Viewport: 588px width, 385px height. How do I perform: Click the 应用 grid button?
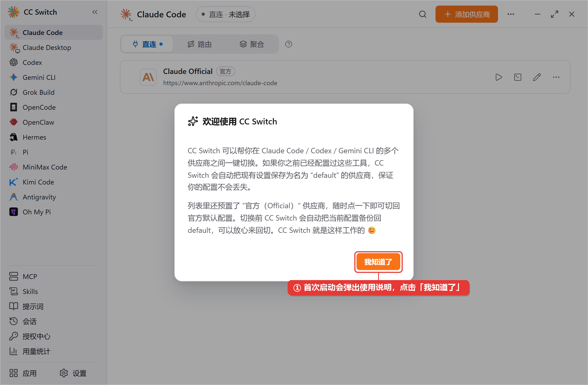[x=23, y=373]
